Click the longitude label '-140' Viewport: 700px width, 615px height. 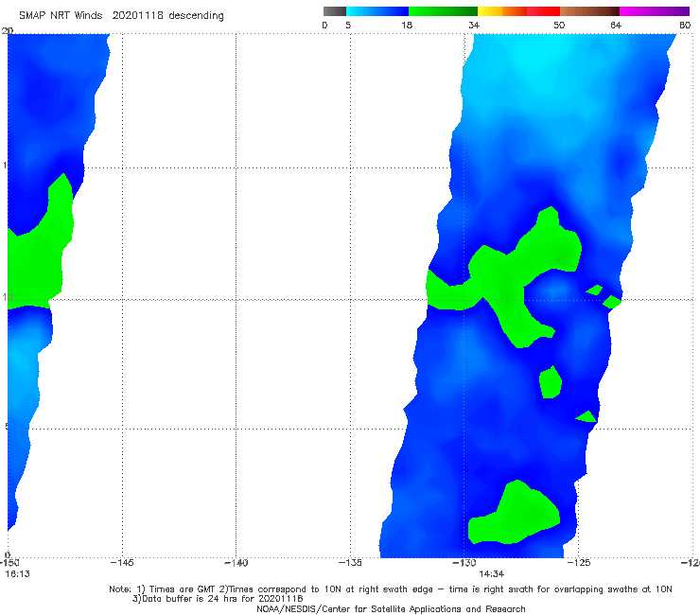point(236,563)
